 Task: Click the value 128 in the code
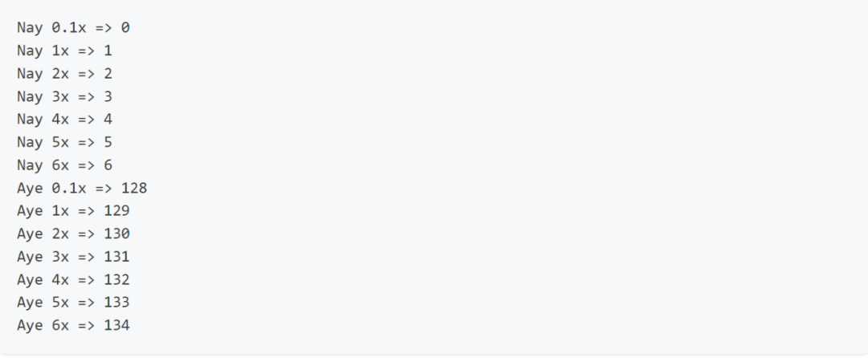[134, 189]
